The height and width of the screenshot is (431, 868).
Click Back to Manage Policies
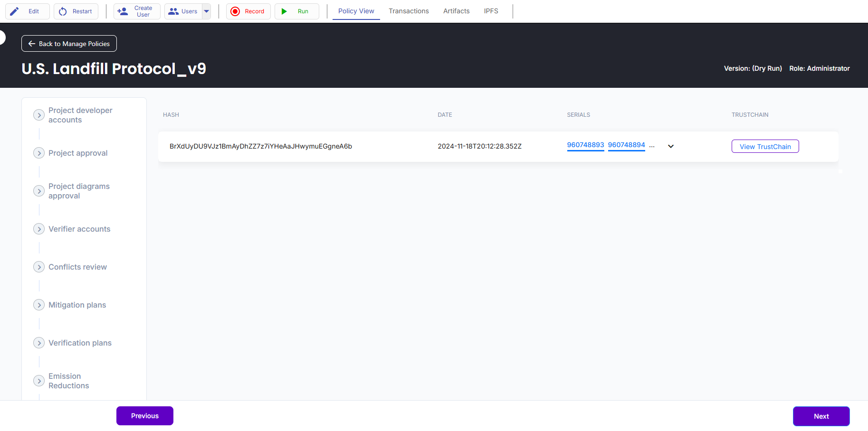(x=69, y=44)
